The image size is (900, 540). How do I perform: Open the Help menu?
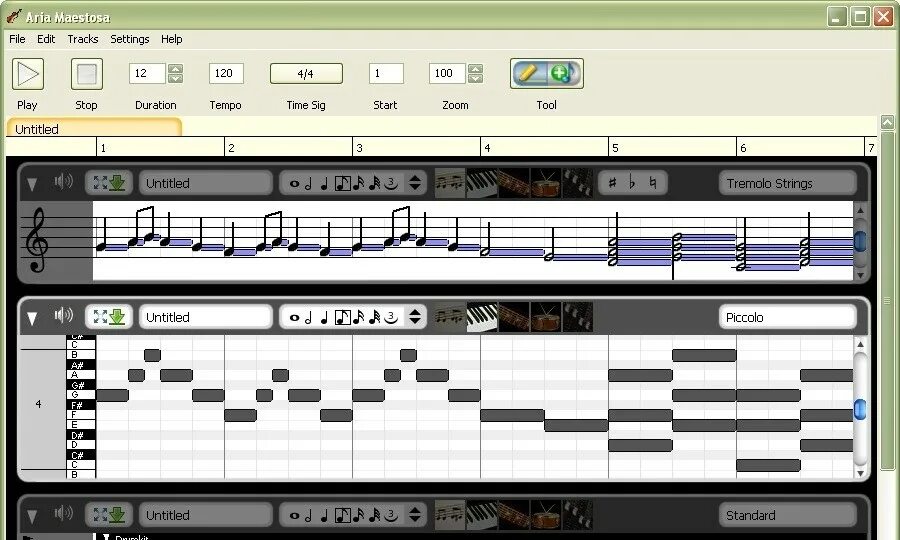pyautogui.click(x=172, y=39)
